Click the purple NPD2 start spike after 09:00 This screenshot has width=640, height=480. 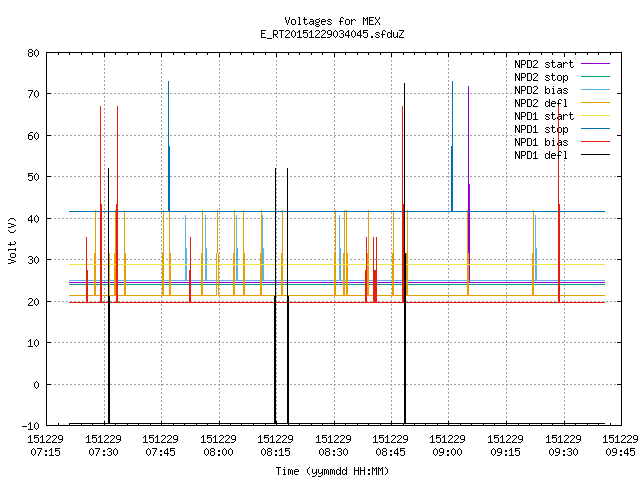(x=469, y=184)
